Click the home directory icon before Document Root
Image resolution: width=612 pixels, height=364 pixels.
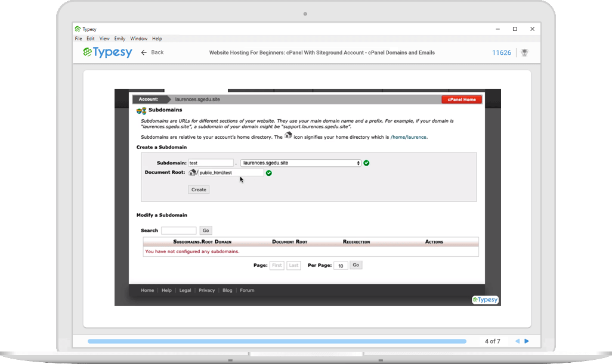[x=192, y=172]
